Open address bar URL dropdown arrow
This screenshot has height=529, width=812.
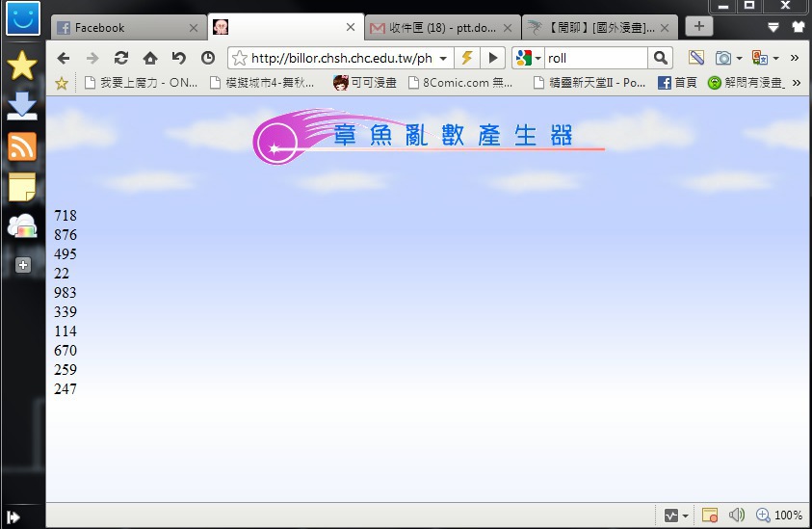tap(443, 59)
